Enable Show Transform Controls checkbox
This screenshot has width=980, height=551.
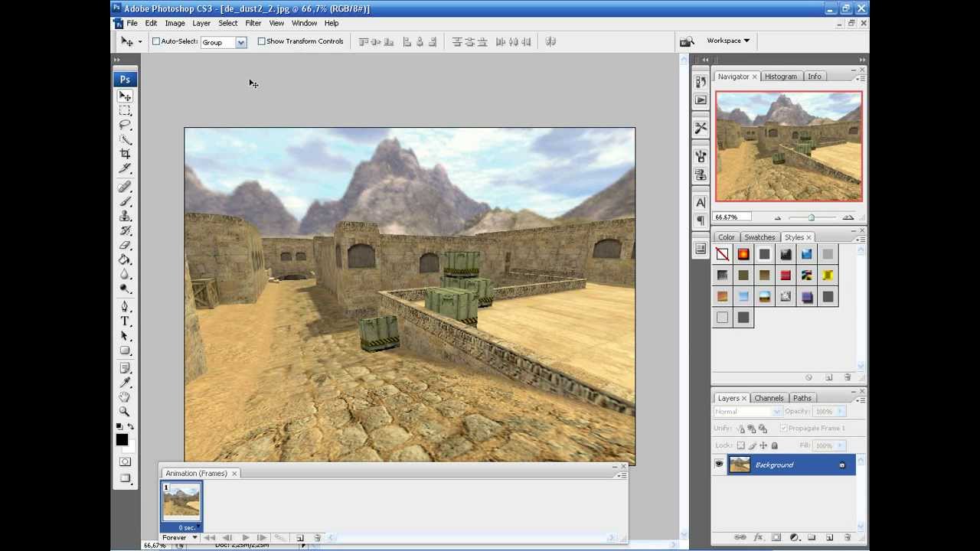click(261, 41)
